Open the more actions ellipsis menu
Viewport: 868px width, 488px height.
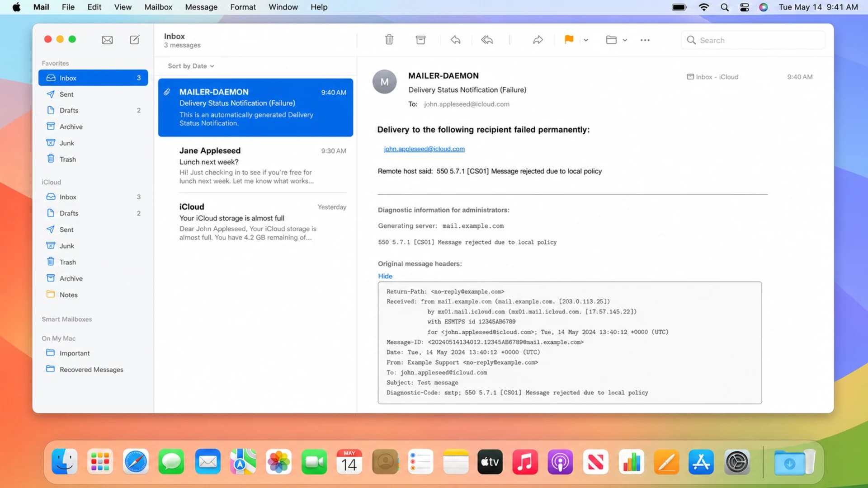(645, 40)
